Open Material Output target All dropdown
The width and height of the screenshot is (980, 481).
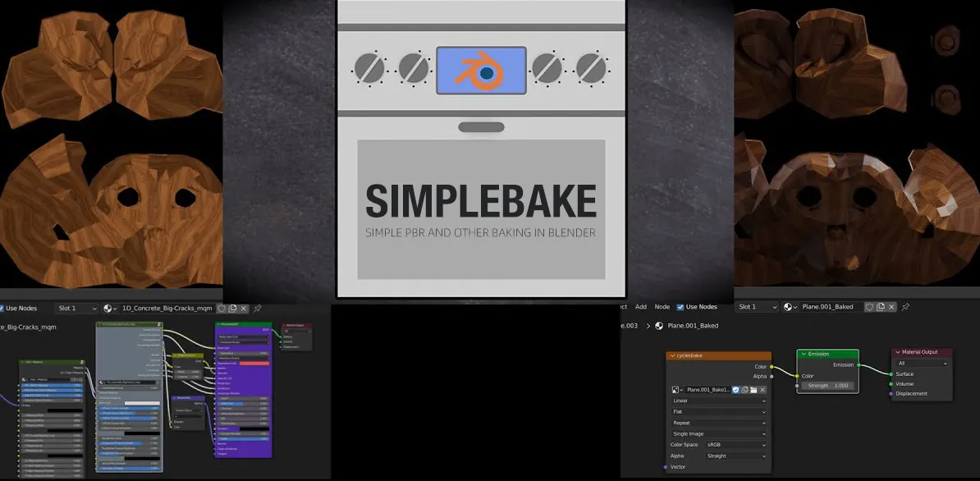922,363
